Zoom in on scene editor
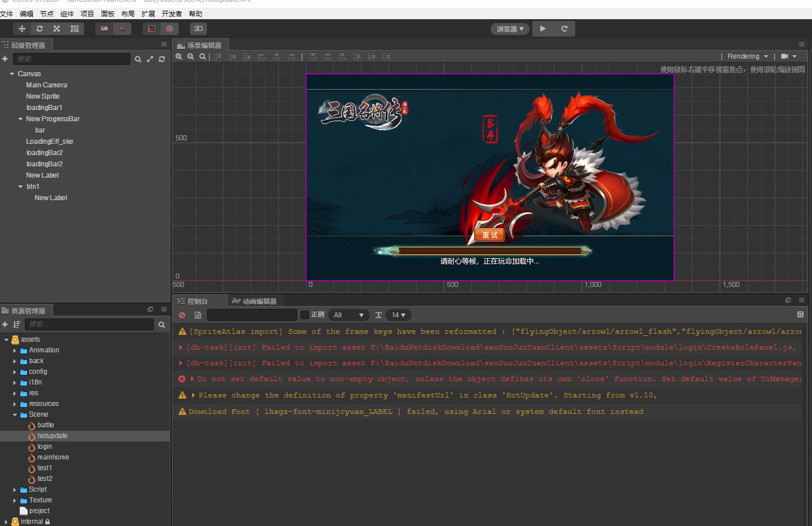The height and width of the screenshot is (526, 812). [179, 56]
